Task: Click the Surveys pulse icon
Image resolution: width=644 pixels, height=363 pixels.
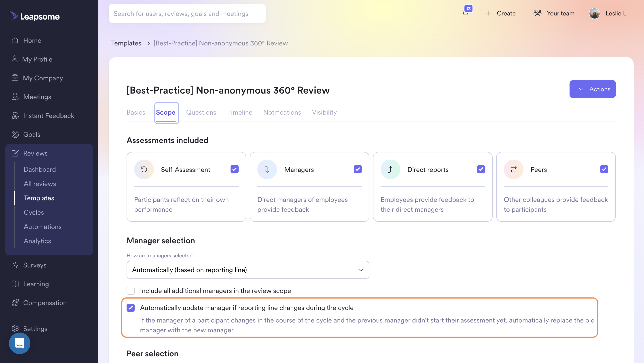Action: [x=15, y=265]
